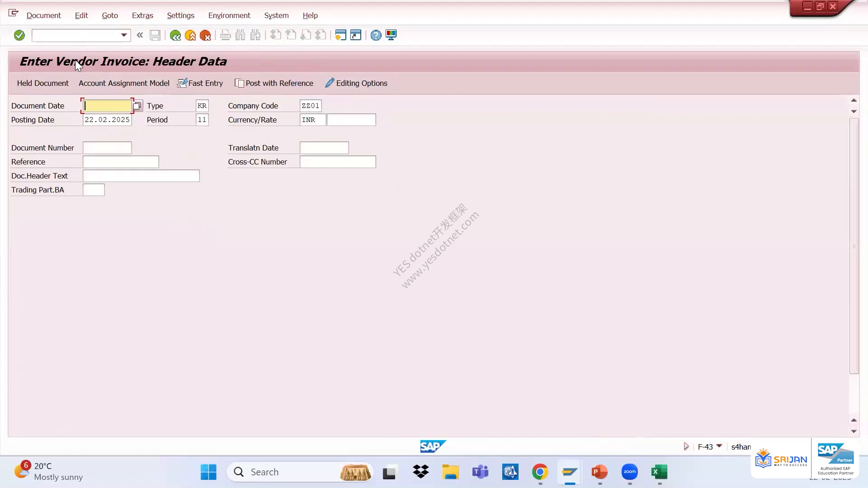Open the Extras menu
The image size is (868, 488).
142,15
